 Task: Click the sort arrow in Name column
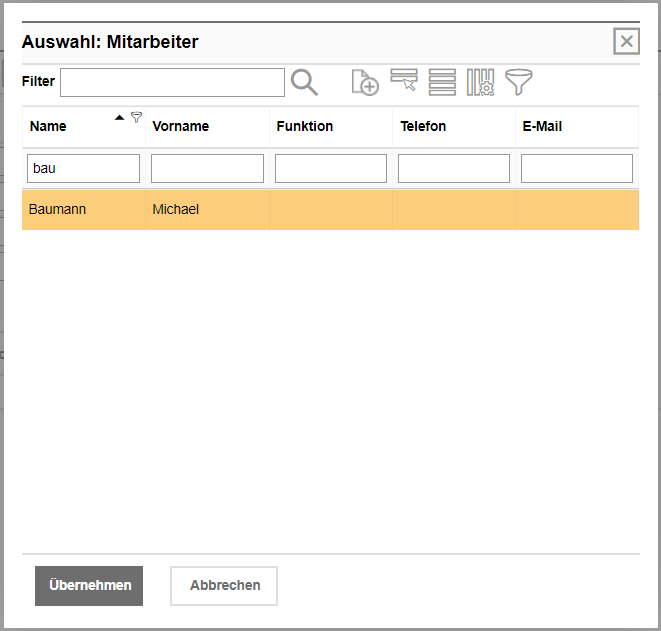(x=120, y=118)
